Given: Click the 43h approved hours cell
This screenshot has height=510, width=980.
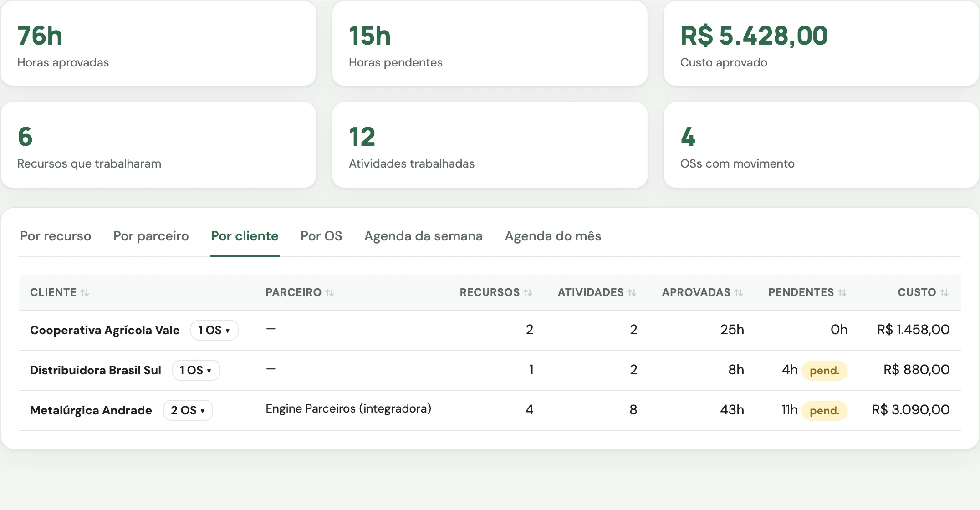Looking at the screenshot, I should [732, 410].
